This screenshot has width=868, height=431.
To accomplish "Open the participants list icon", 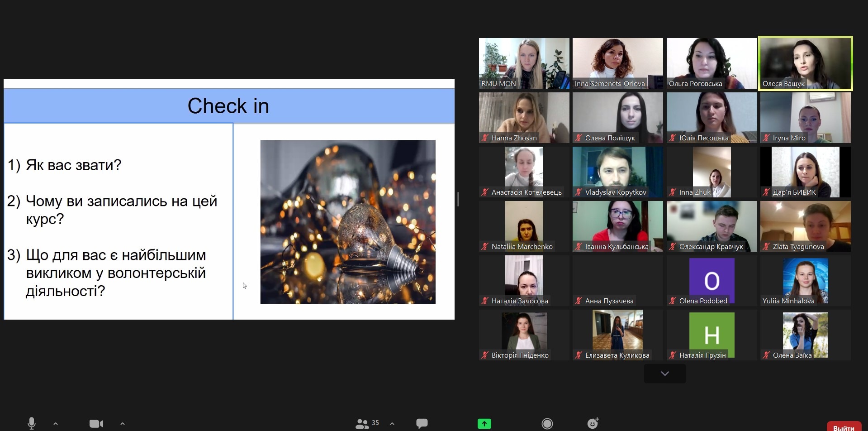I will tap(362, 423).
